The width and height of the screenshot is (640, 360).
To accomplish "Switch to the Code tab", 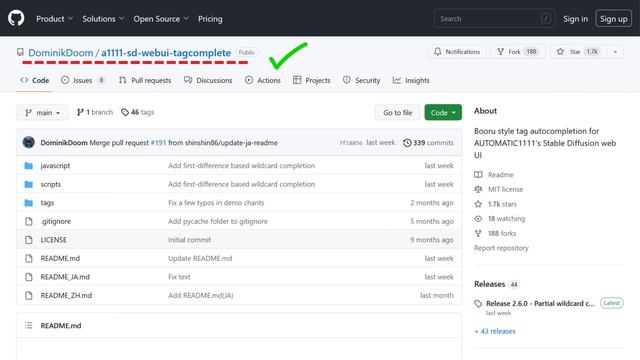I will click(x=35, y=80).
